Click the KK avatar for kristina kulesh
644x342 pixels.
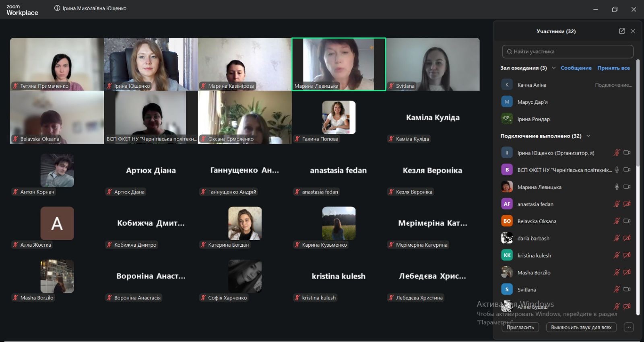point(507,255)
